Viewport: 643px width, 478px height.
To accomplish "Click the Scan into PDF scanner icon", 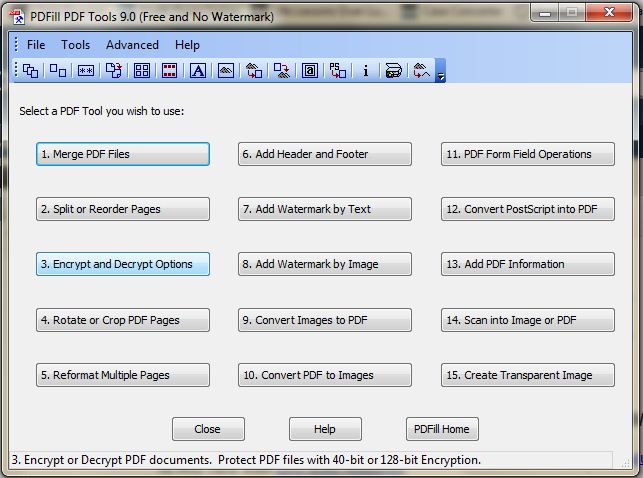I will [393, 71].
